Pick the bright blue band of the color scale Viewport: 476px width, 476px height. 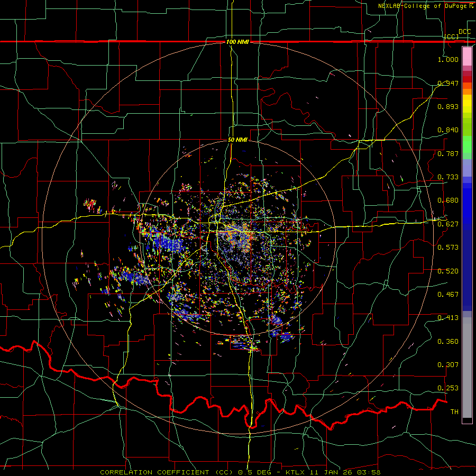pos(467,206)
